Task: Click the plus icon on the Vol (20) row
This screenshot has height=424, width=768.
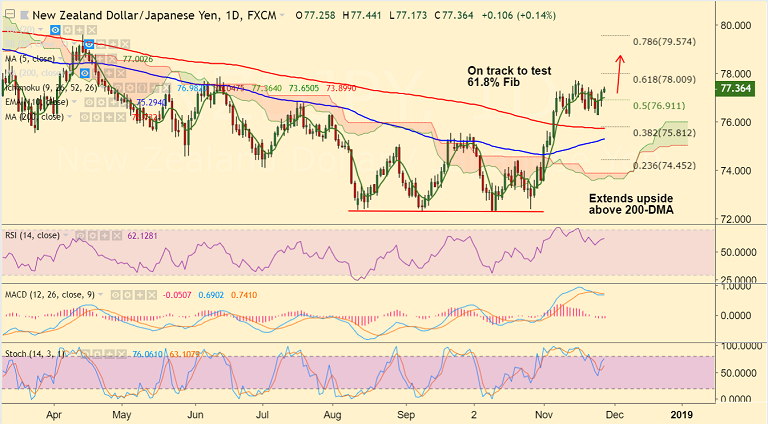Action: pos(79,30)
